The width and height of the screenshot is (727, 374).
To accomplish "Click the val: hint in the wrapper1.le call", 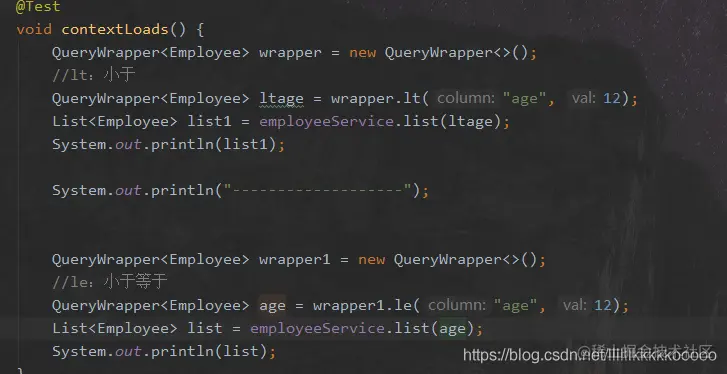I will click(x=574, y=305).
